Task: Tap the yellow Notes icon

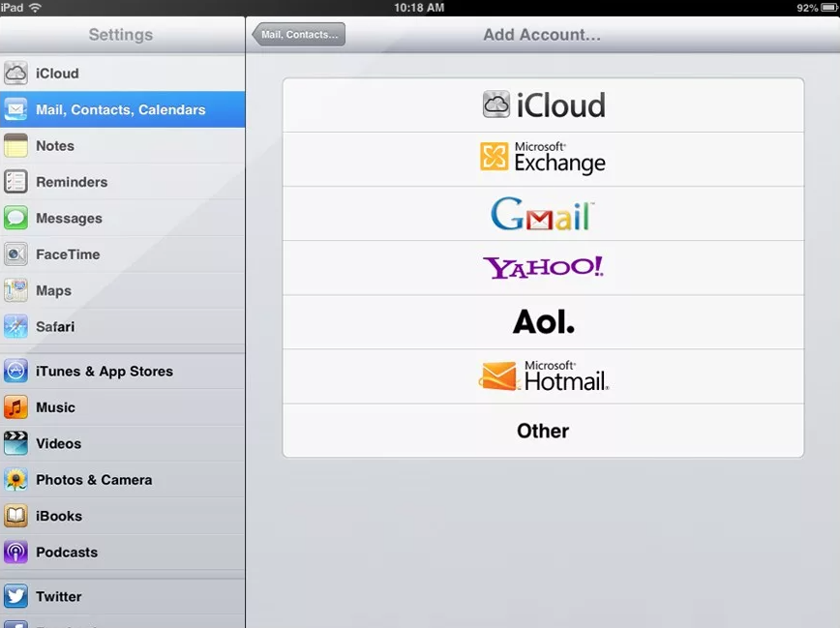Action: coord(15,146)
